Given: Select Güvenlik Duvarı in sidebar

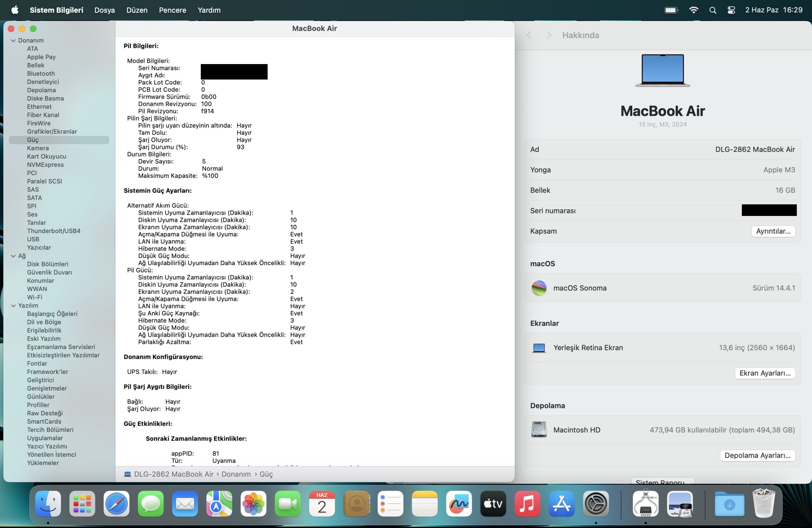Looking at the screenshot, I should [49, 272].
